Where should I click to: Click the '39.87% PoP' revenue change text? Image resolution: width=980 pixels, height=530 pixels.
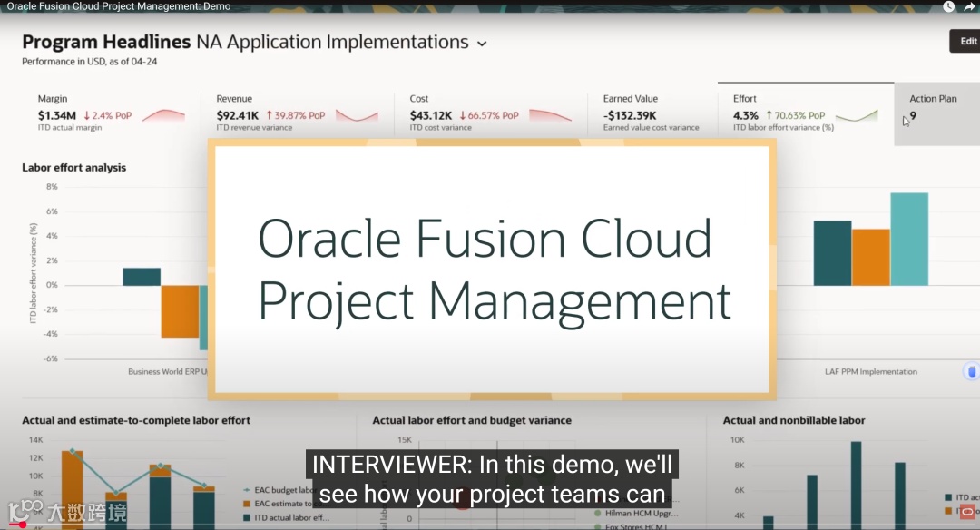(300, 115)
